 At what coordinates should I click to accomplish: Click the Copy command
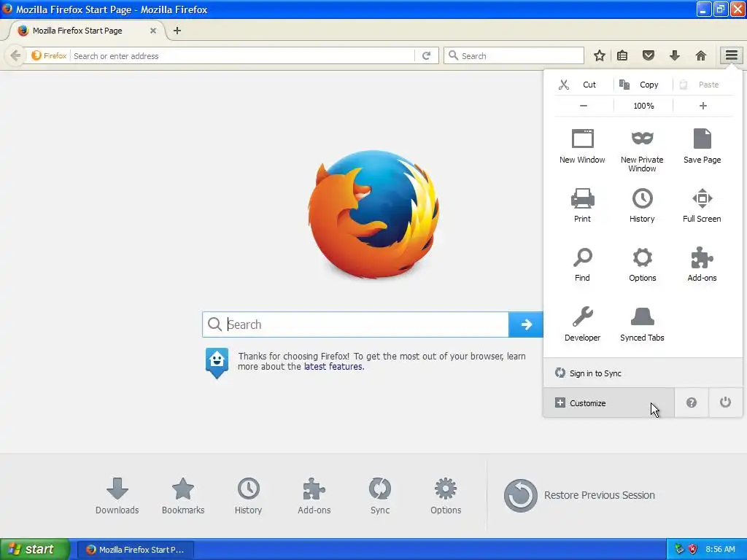[643, 85]
